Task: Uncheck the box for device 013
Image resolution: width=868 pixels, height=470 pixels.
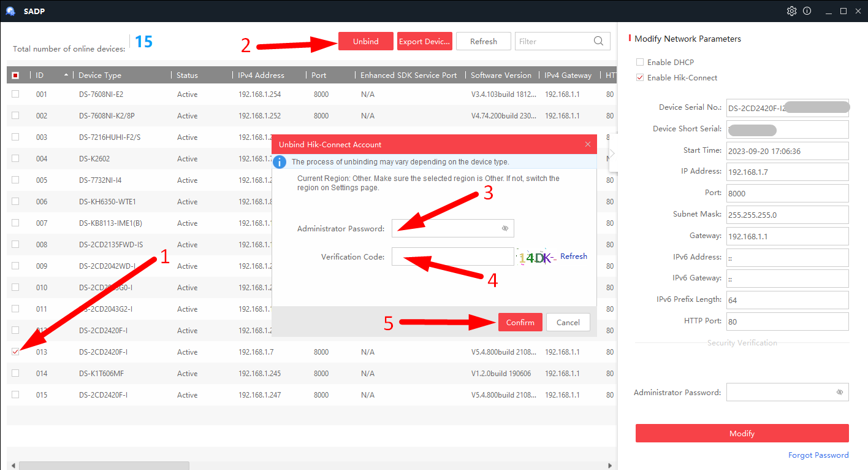Action: tap(15, 352)
